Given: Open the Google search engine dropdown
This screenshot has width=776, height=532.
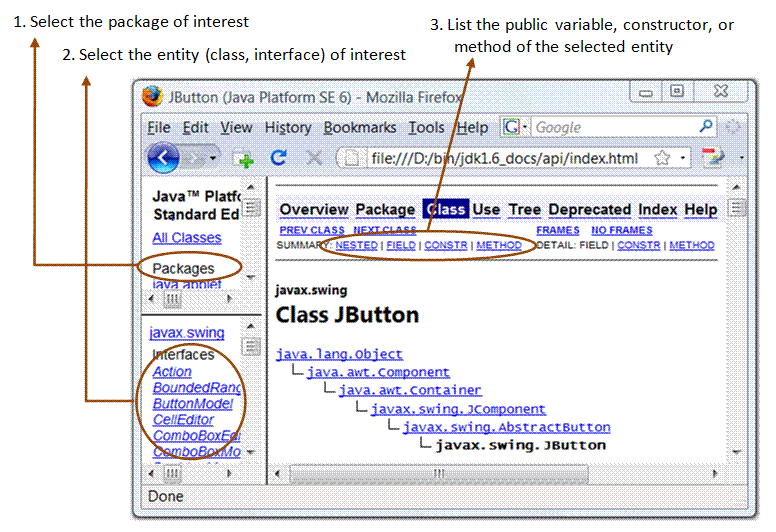Looking at the screenshot, I should tap(515, 127).
